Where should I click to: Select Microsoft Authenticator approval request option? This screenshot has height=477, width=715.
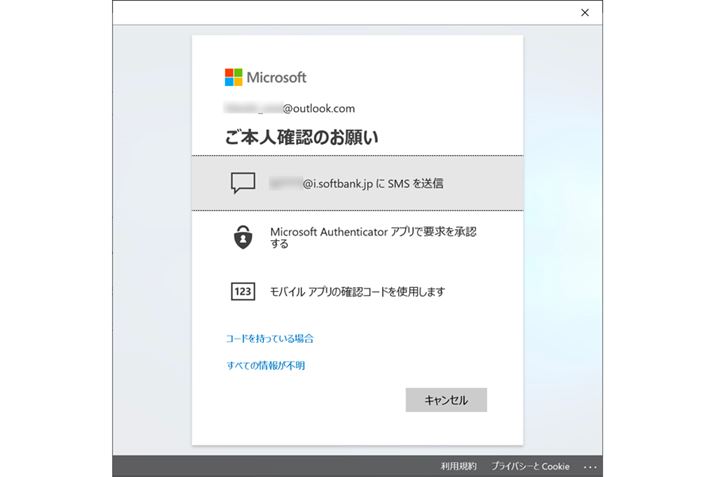[x=358, y=238]
